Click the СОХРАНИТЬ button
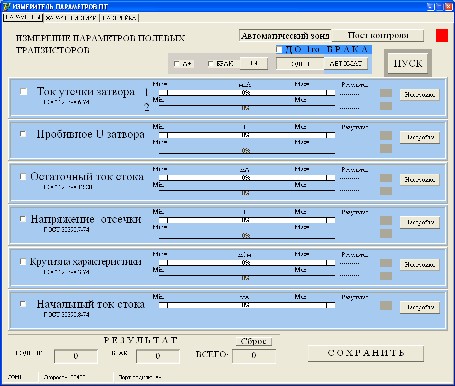This screenshot has width=455, height=386. [x=366, y=353]
